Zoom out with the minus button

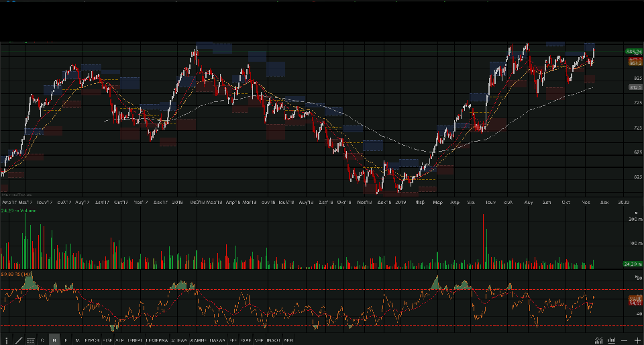click(625, 341)
